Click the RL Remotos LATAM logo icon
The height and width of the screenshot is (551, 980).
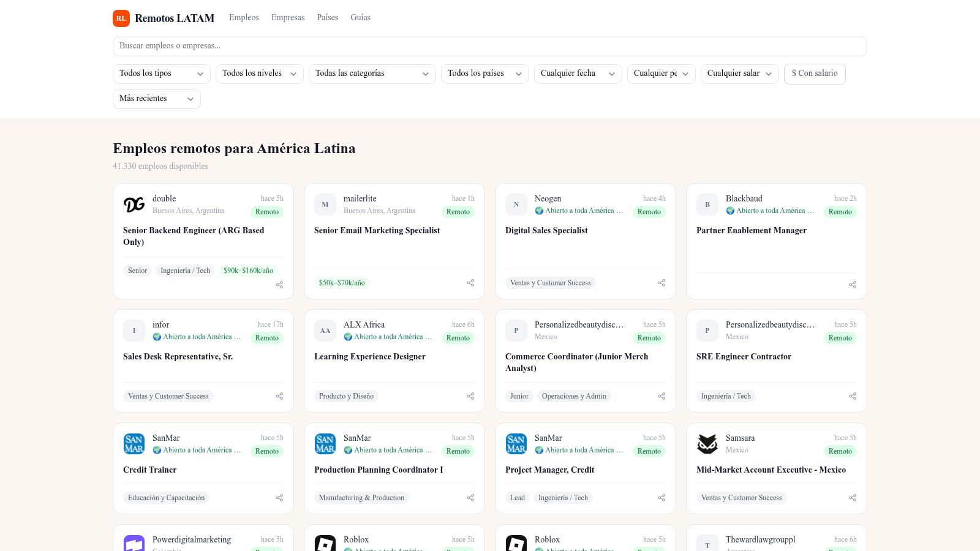coord(121,18)
